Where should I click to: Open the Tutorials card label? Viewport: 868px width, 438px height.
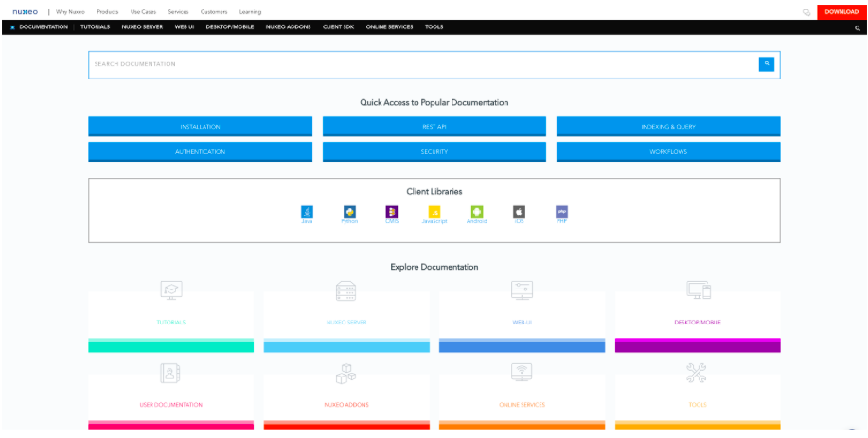pyautogui.click(x=170, y=323)
